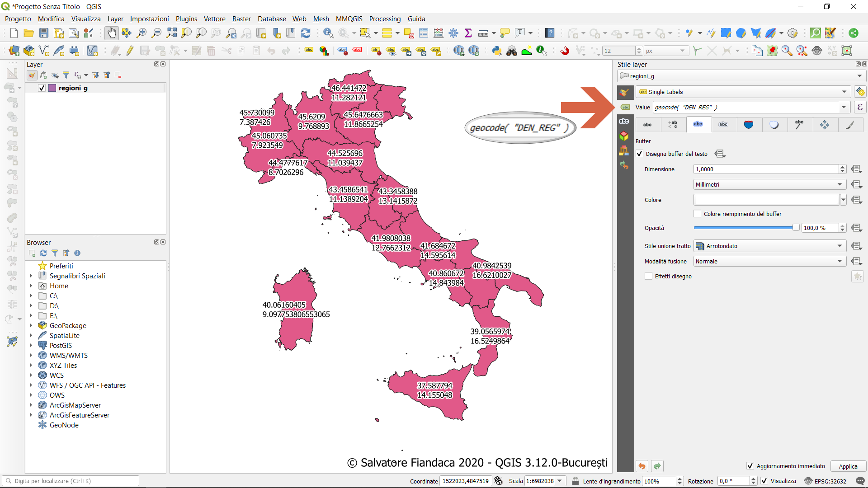
Task: Open the buffer tab in label settings
Action: tap(698, 124)
